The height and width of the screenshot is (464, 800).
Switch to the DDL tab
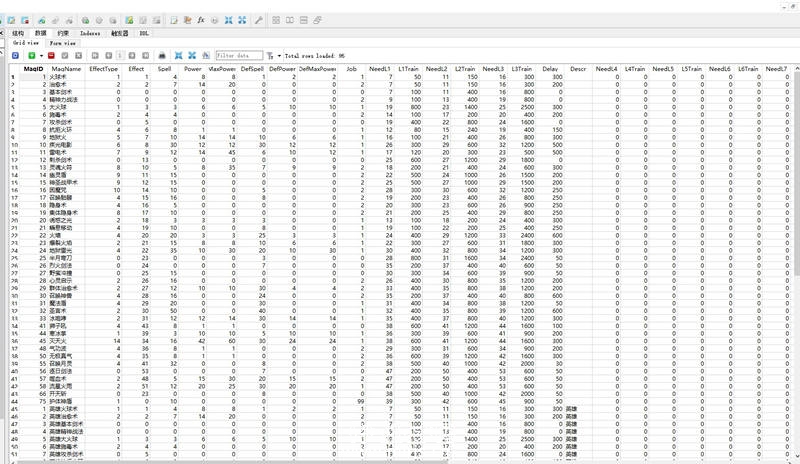pyautogui.click(x=144, y=33)
